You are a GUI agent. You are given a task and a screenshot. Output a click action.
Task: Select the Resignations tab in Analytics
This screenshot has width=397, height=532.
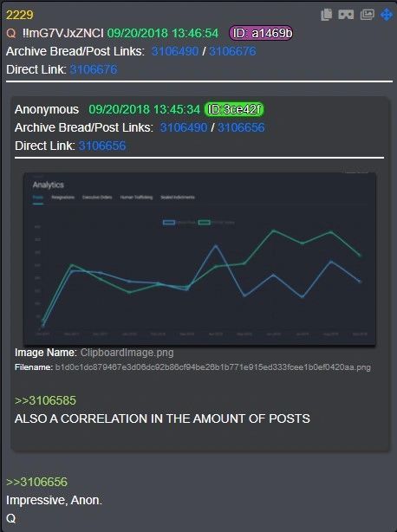(x=62, y=198)
